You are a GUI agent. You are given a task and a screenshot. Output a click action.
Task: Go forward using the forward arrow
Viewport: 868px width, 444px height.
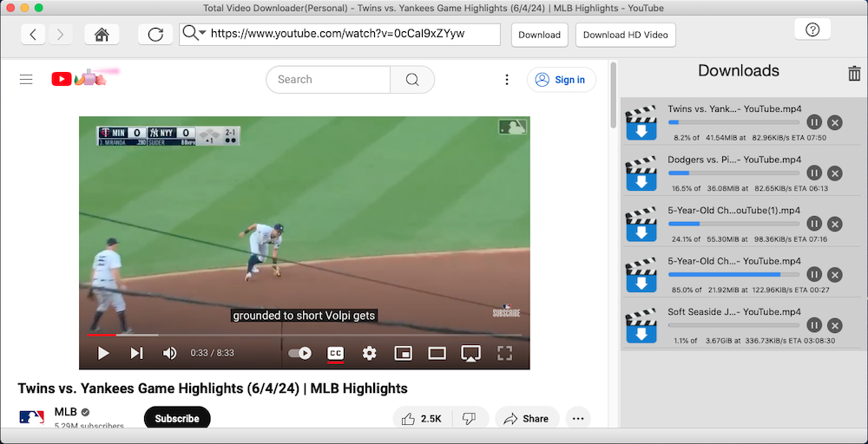click(x=60, y=35)
